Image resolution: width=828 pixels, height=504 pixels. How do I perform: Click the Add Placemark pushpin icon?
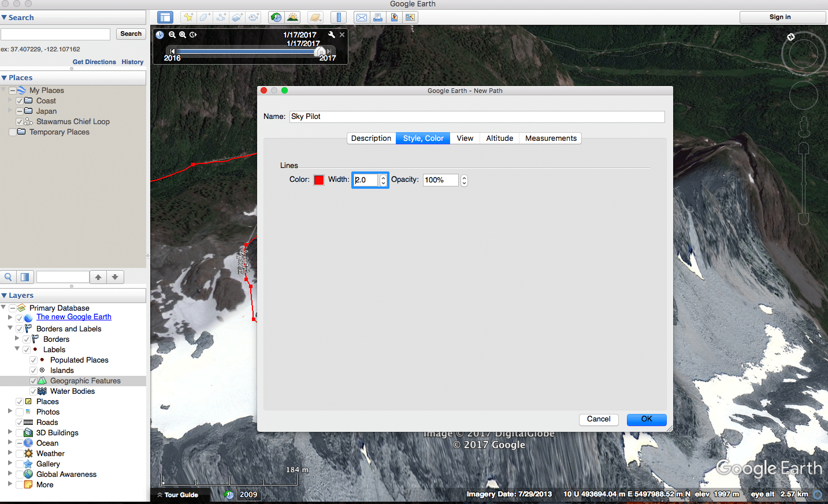tap(188, 17)
